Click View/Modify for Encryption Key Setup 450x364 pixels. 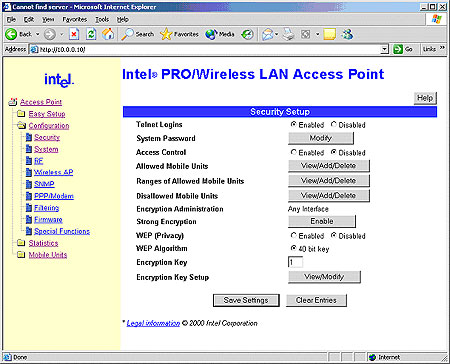pyautogui.click(x=324, y=277)
